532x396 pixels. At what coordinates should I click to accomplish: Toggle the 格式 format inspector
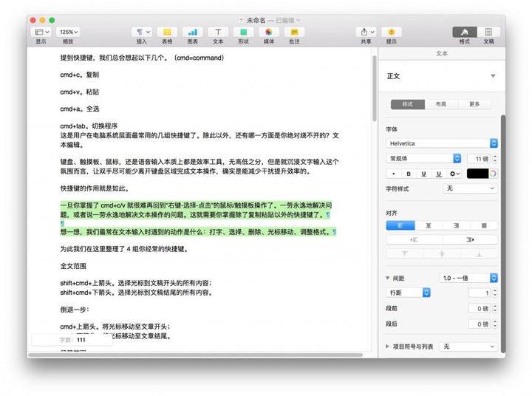click(465, 32)
